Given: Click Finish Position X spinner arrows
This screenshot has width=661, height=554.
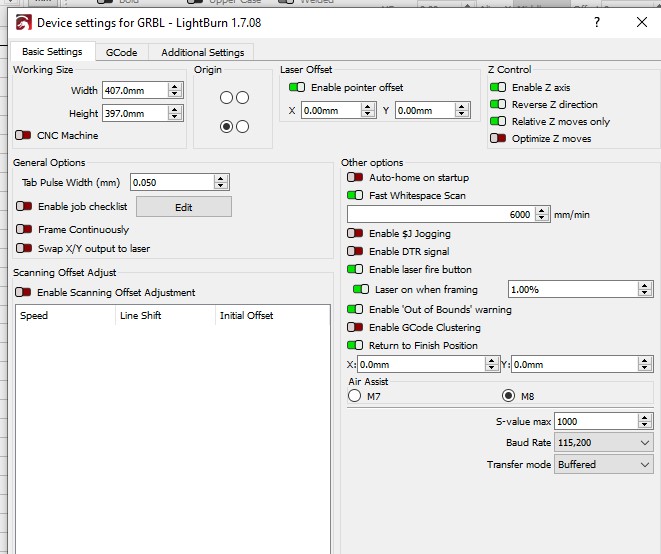Looking at the screenshot, I should 492,364.
